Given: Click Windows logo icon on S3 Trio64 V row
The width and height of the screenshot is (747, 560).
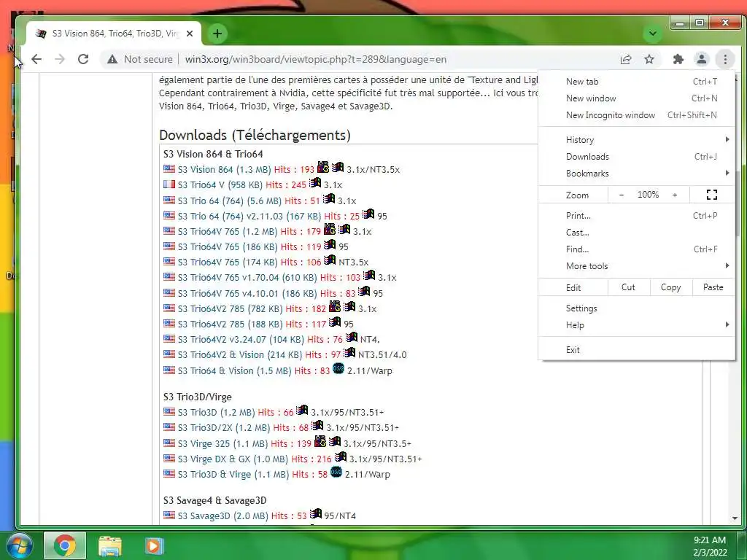Looking at the screenshot, I should tap(315, 182).
